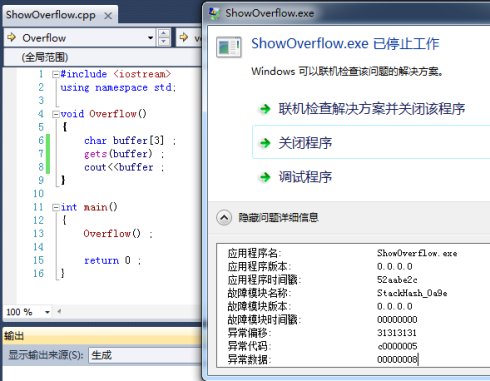Click the 'gets(buffer)' code line

pos(124,154)
